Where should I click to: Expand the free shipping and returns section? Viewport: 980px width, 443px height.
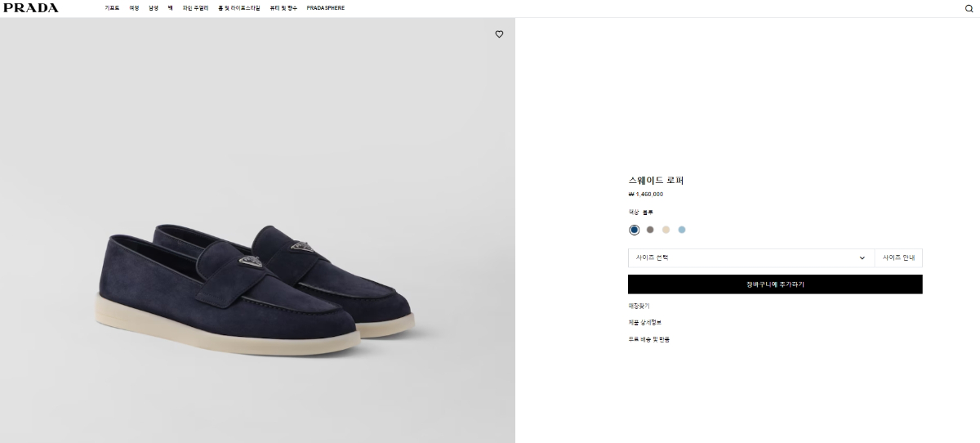[649, 338]
